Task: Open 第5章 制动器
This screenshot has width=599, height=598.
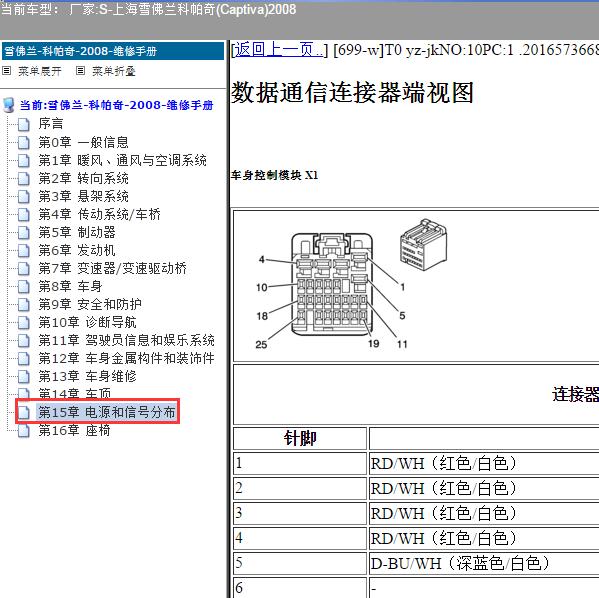Action: [x=77, y=232]
